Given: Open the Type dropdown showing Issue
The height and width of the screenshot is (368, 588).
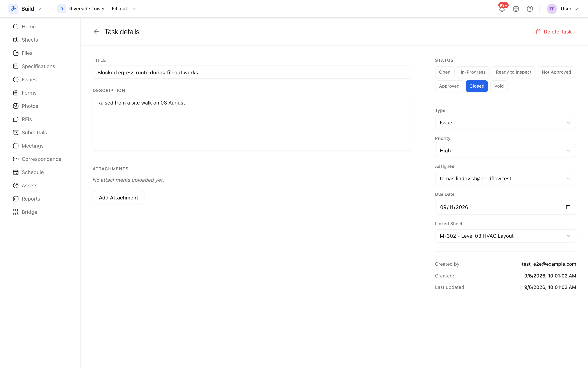Looking at the screenshot, I should tap(505, 123).
